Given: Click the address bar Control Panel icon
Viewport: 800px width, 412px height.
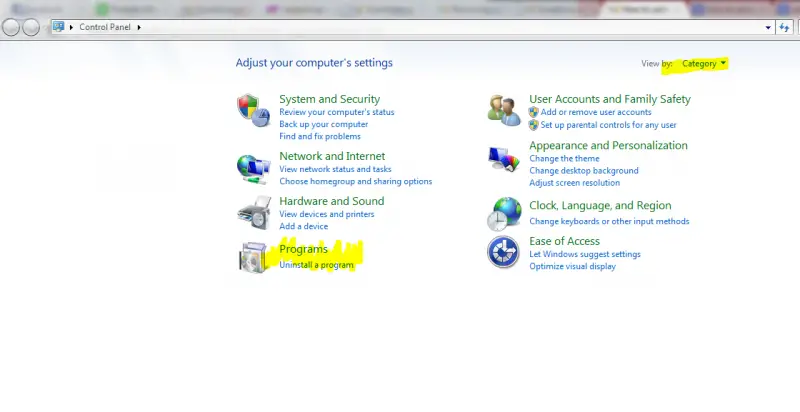Looking at the screenshot, I should click(59, 27).
